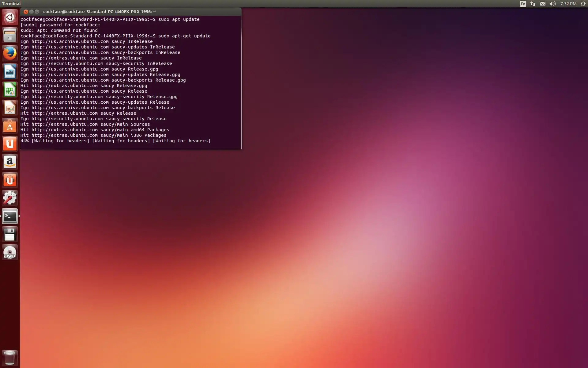Launch the Amazon web app

(10, 162)
